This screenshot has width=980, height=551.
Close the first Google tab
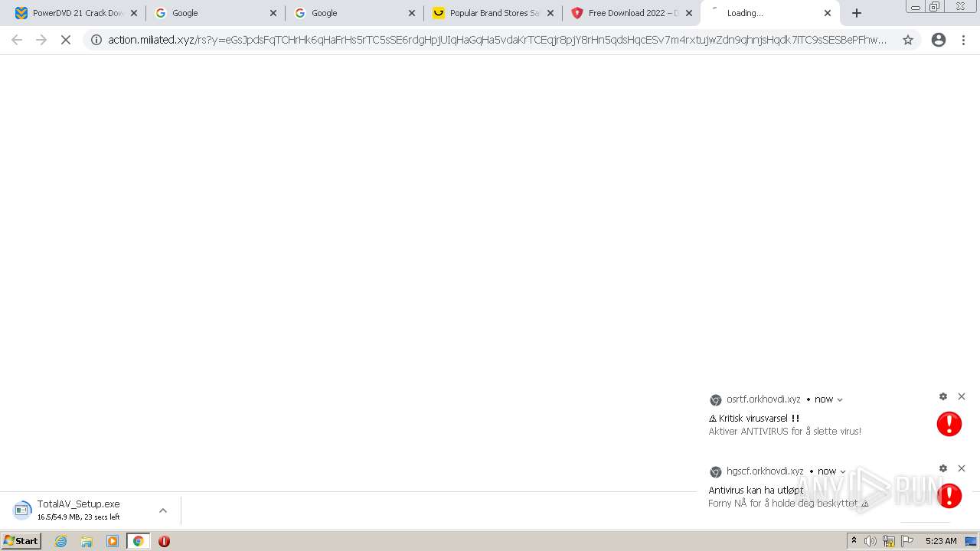pos(273,13)
